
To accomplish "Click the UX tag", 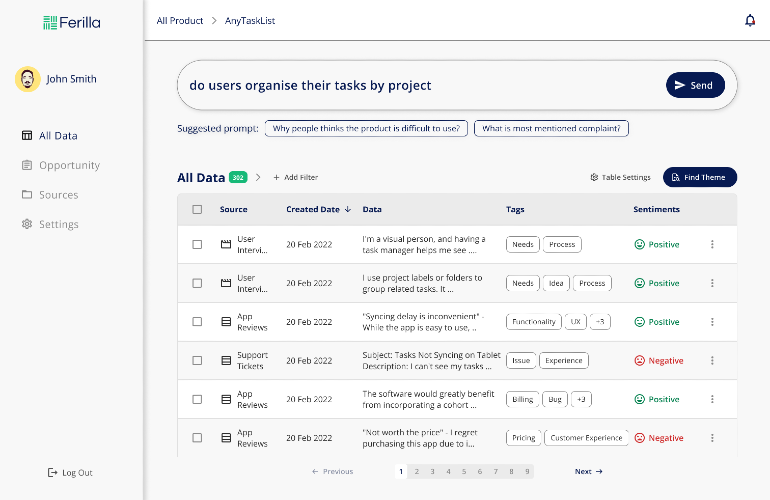I will point(576,322).
